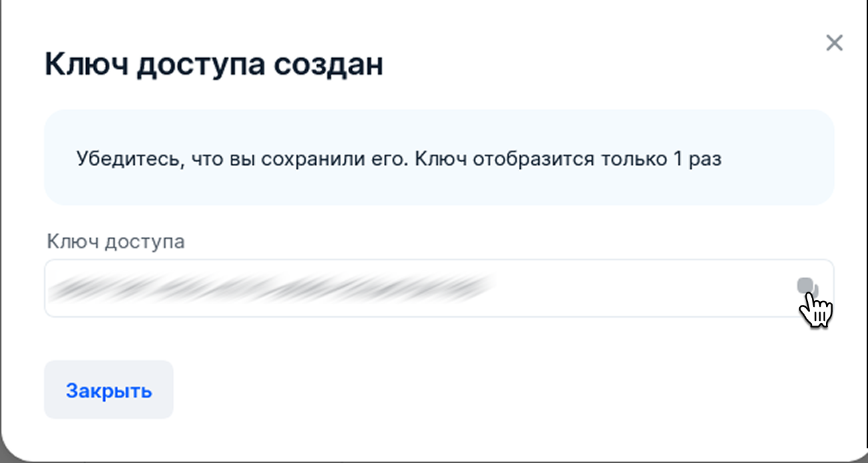This screenshot has width=868, height=463.
Task: Focus the access key input box
Action: point(439,288)
